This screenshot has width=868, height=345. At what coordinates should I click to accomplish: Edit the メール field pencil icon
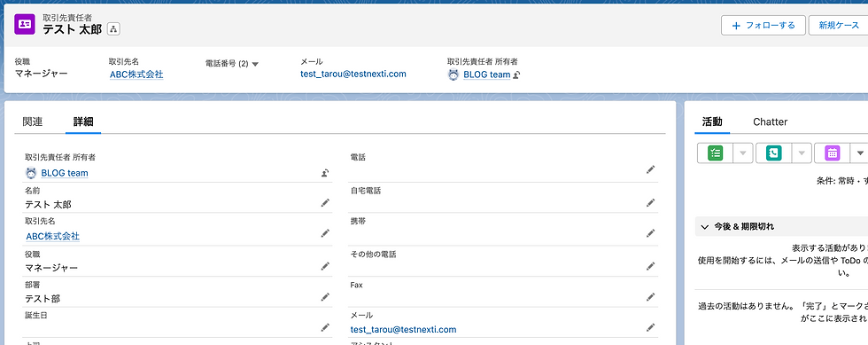pos(650,328)
